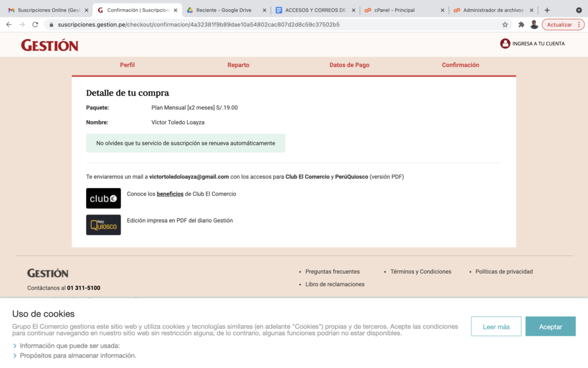
Task: Go back using browser back arrow
Action: coord(9,24)
